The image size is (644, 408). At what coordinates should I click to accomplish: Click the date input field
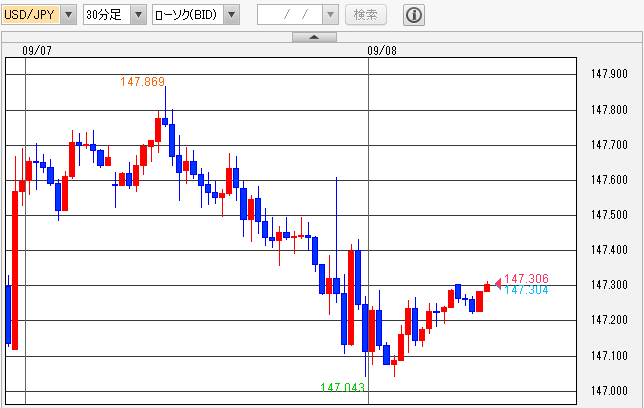(x=290, y=15)
